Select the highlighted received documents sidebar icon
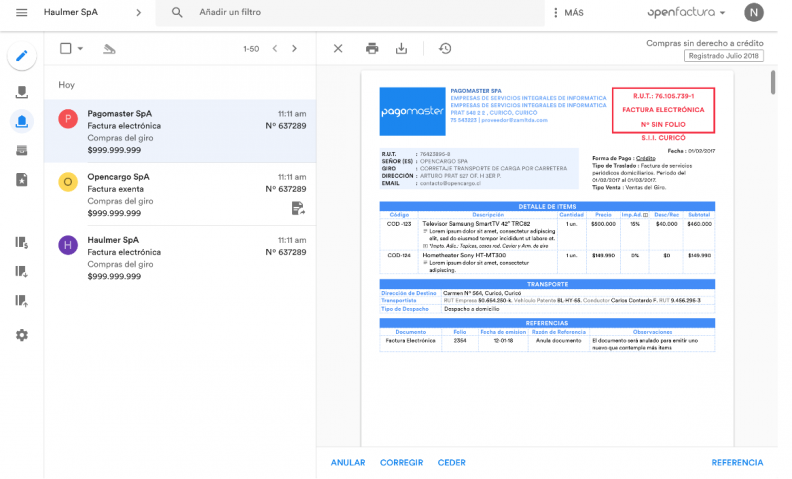 tap(22, 121)
